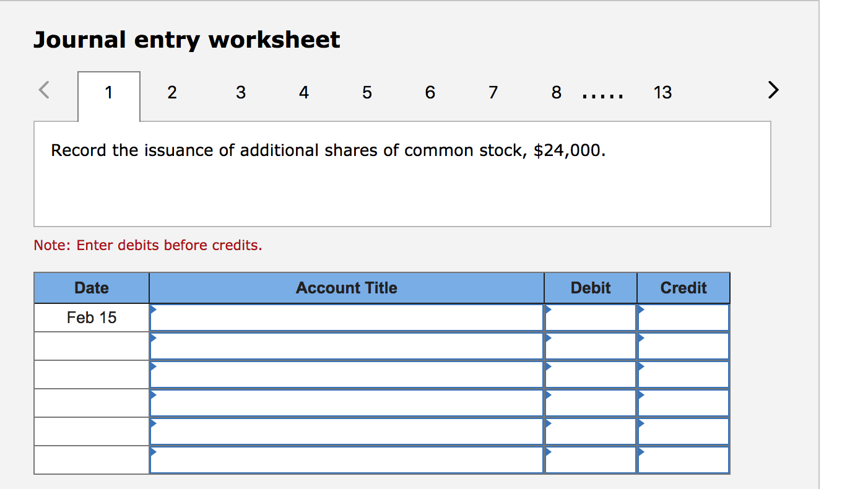Open the Account Title dropdown in second row
Viewport: 868px width, 489px height.
tap(346, 346)
